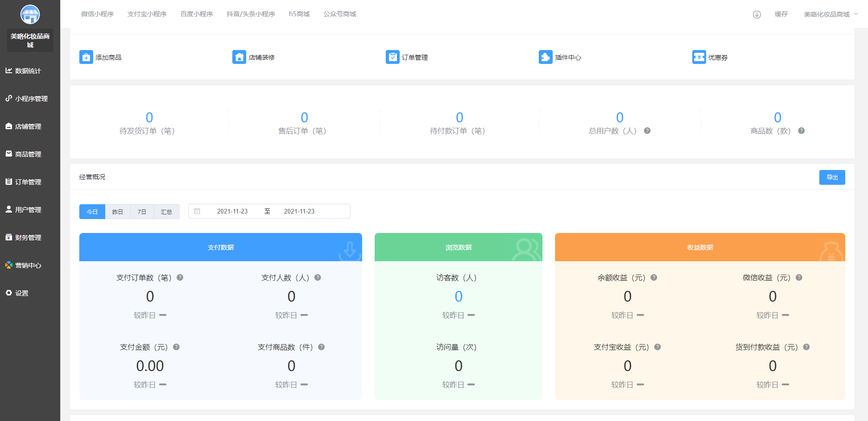Click the 导出 export button
The image size is (868, 421).
[832, 177]
